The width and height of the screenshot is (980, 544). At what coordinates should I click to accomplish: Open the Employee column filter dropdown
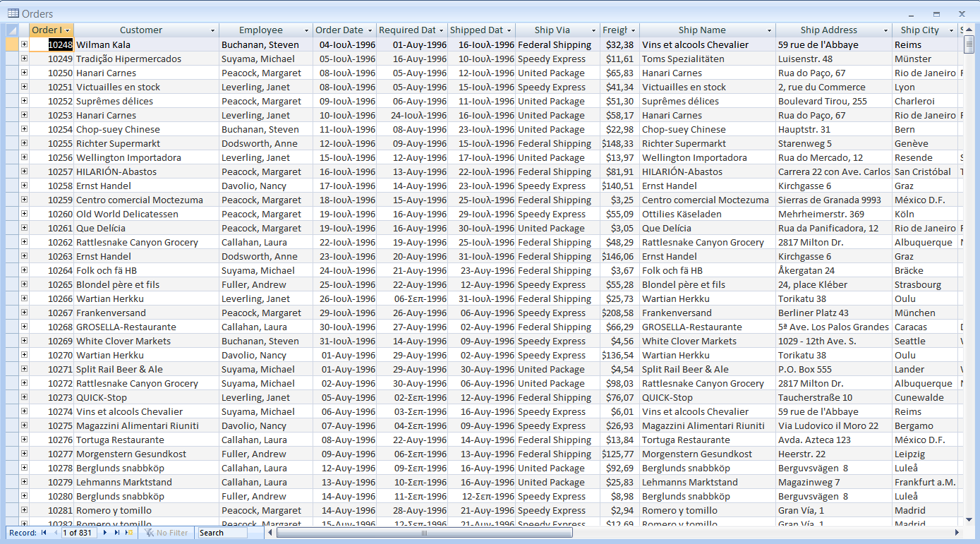(307, 30)
